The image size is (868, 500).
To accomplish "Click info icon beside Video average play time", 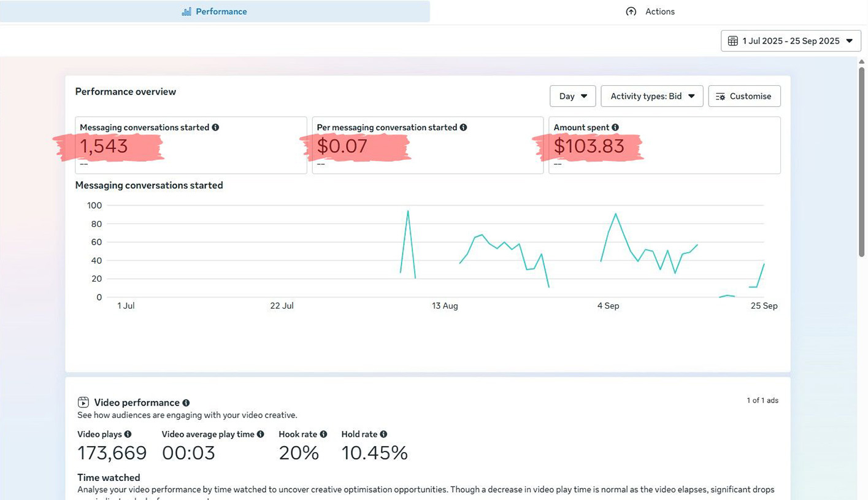I will 260,434.
